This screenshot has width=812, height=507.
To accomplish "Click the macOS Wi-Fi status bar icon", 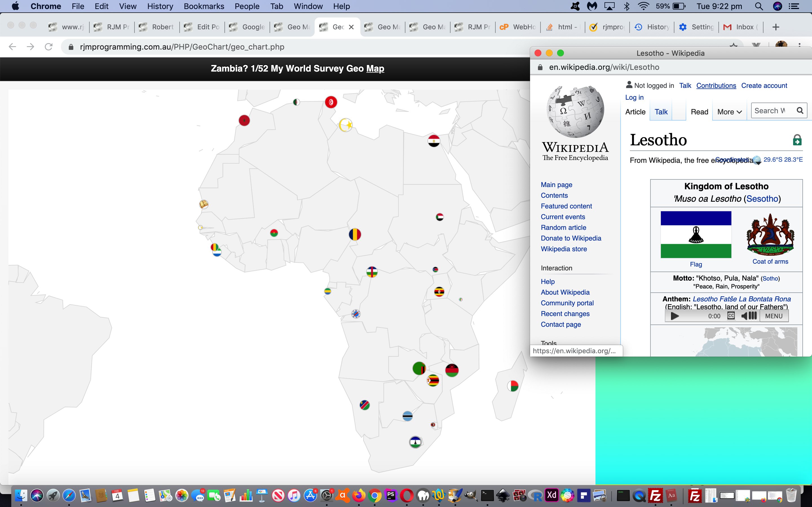I will [x=644, y=6].
